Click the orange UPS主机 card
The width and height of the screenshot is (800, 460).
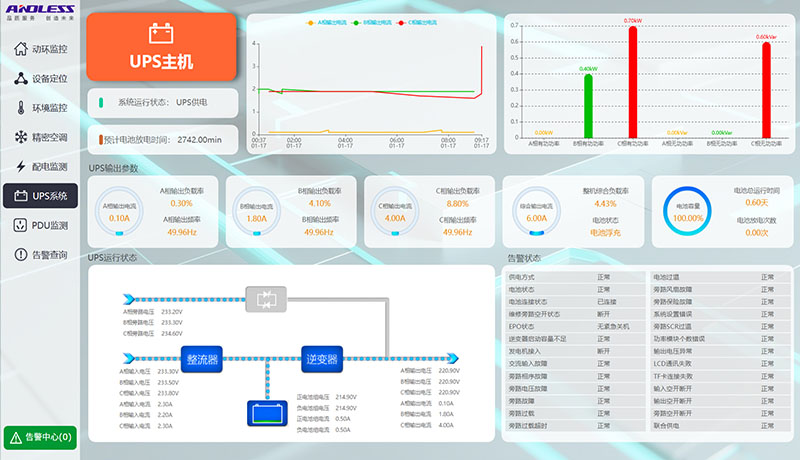(162, 48)
